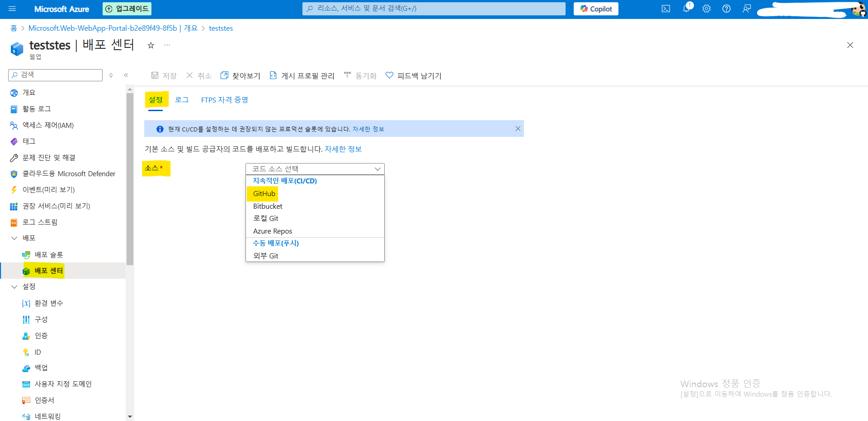
Task: Mark teststes as favorite with star
Action: (151, 45)
